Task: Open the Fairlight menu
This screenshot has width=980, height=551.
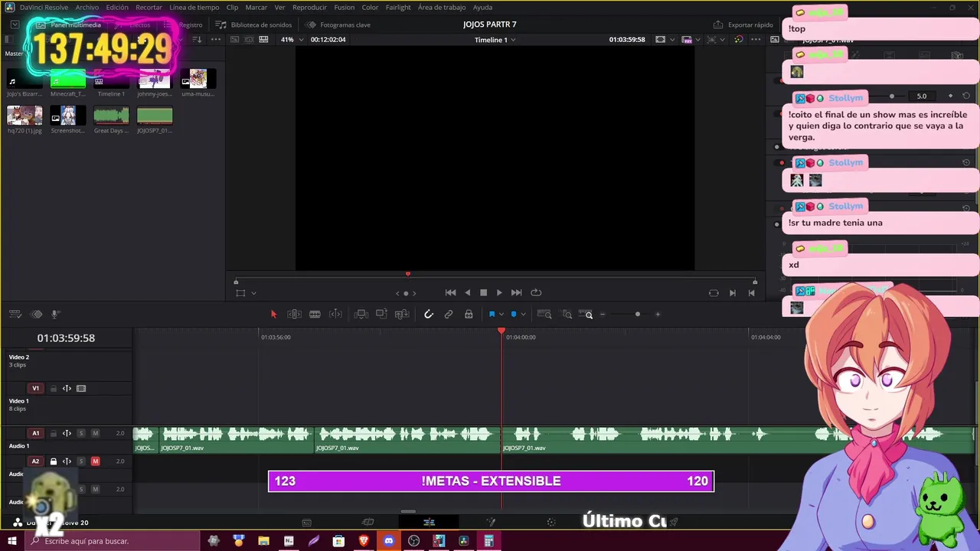Action: click(x=398, y=8)
